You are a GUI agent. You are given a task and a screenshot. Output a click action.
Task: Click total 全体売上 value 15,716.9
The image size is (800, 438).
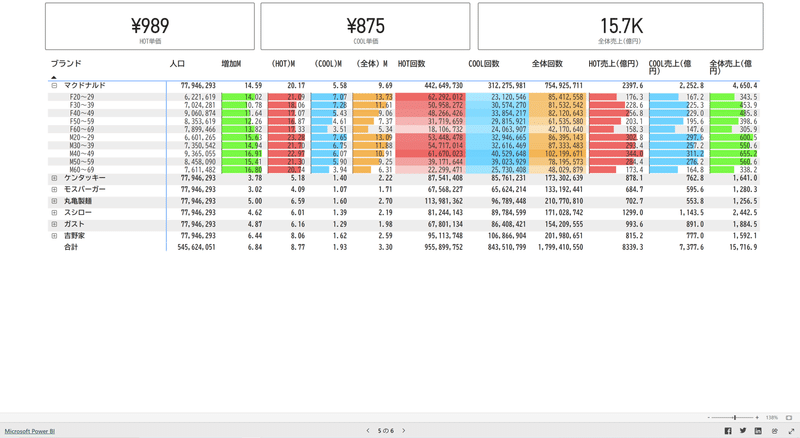click(x=743, y=247)
